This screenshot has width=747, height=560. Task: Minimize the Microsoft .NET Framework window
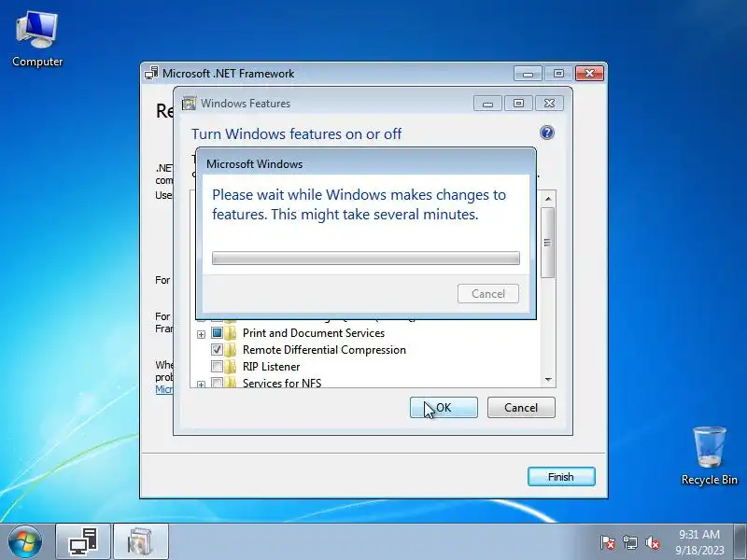pos(528,74)
